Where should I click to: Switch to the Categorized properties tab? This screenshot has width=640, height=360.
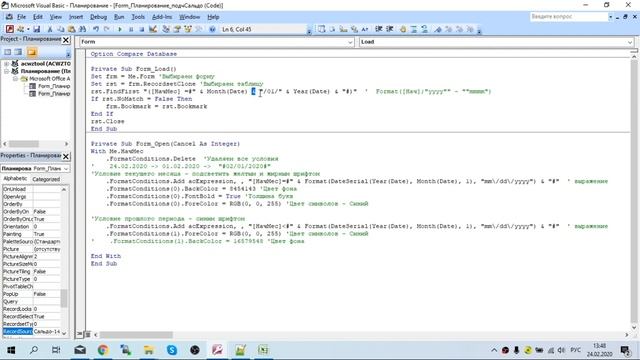[x=46, y=179]
